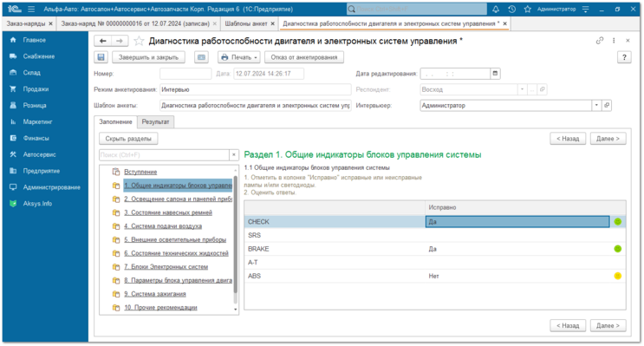Open Финансы section in sidebar

pos(45,138)
